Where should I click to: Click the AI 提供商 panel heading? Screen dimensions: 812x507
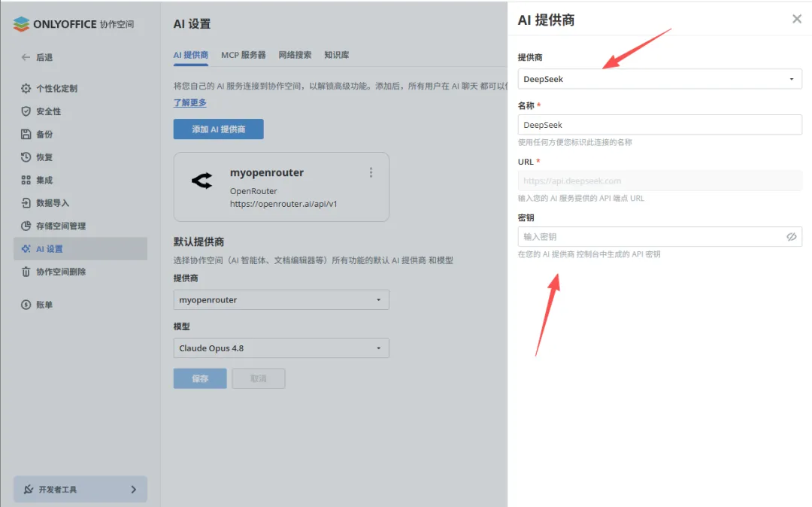pos(547,20)
